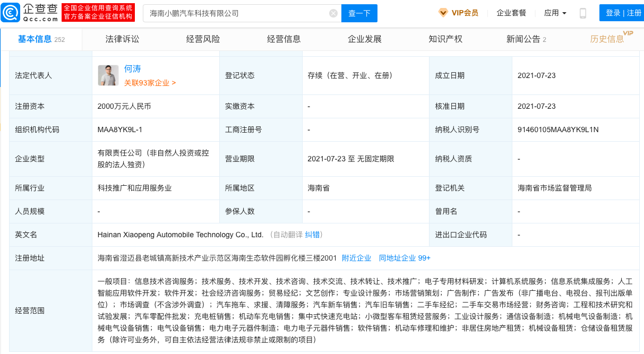Click the 纠错 link beside English name
The height and width of the screenshot is (354, 644).
(312, 235)
